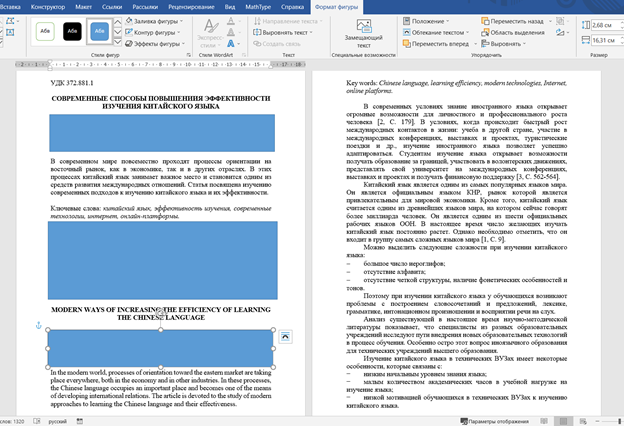Image resolution: width=624 pixels, height=426 pixels.
Task: Click the layout options icon beside selected shape
Action: 285,337
